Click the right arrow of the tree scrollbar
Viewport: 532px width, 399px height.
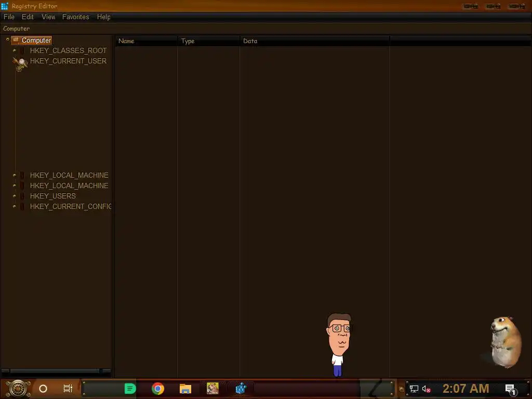tap(107, 371)
